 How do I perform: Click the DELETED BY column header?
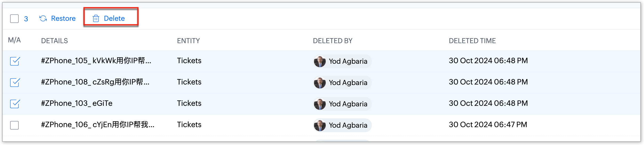(333, 41)
